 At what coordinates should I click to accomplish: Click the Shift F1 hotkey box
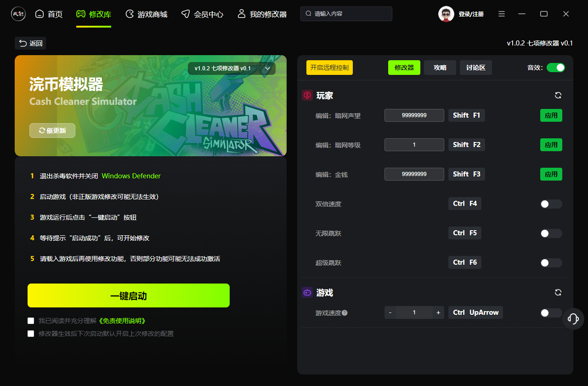[467, 115]
